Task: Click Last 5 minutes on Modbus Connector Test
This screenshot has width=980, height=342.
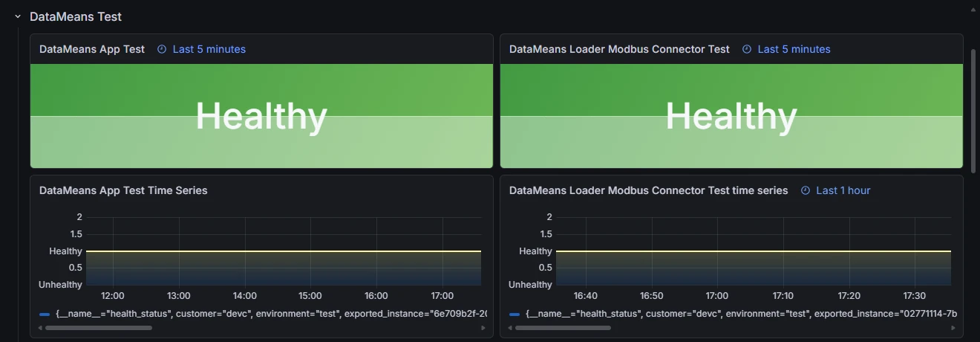Action: tap(794, 49)
